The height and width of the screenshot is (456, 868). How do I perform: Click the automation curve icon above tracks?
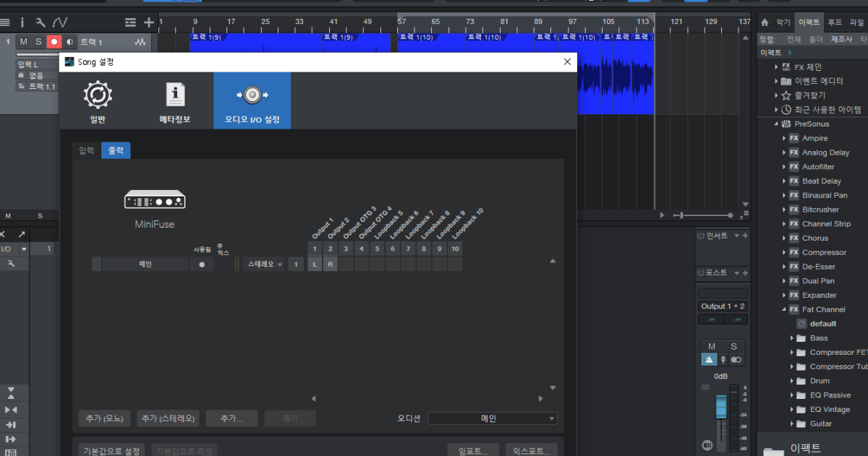point(59,22)
